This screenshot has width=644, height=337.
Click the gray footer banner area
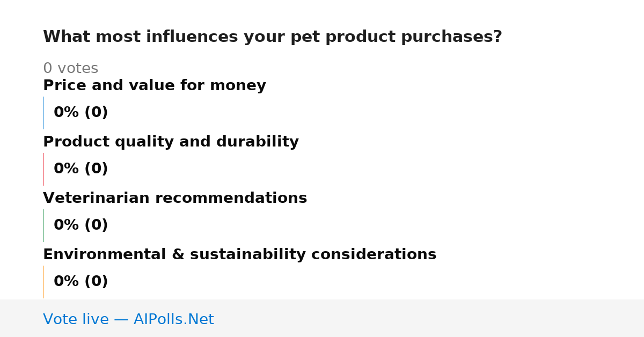(322, 318)
